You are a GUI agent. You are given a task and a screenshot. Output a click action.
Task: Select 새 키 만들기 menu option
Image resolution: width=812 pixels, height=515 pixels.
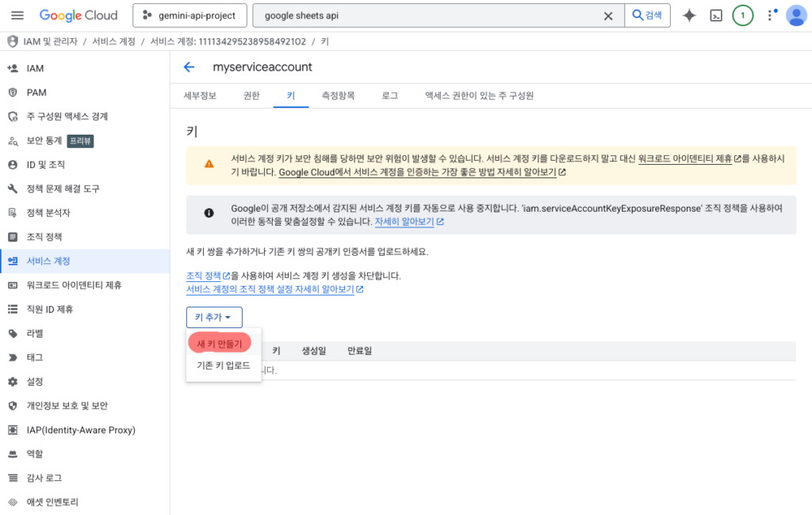pos(220,344)
